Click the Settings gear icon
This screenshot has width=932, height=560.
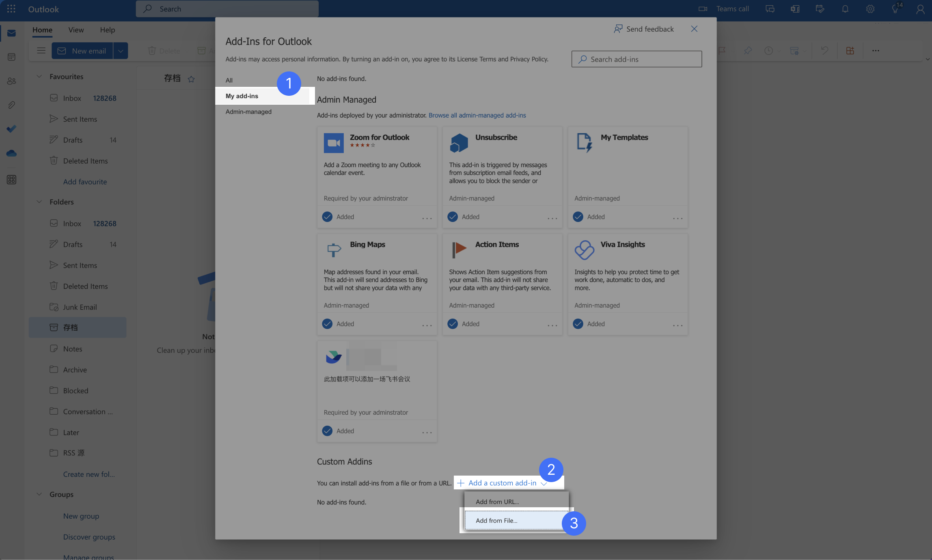[x=870, y=9]
